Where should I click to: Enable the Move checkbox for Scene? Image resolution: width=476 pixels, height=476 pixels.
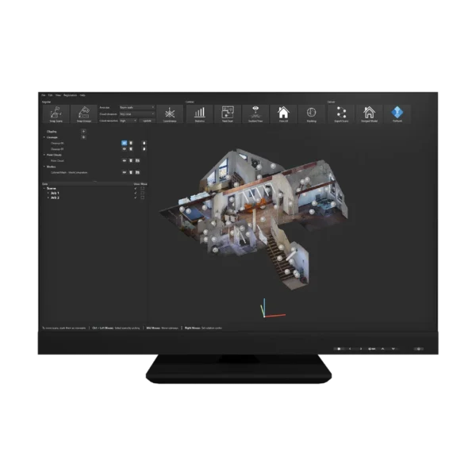pos(142,189)
